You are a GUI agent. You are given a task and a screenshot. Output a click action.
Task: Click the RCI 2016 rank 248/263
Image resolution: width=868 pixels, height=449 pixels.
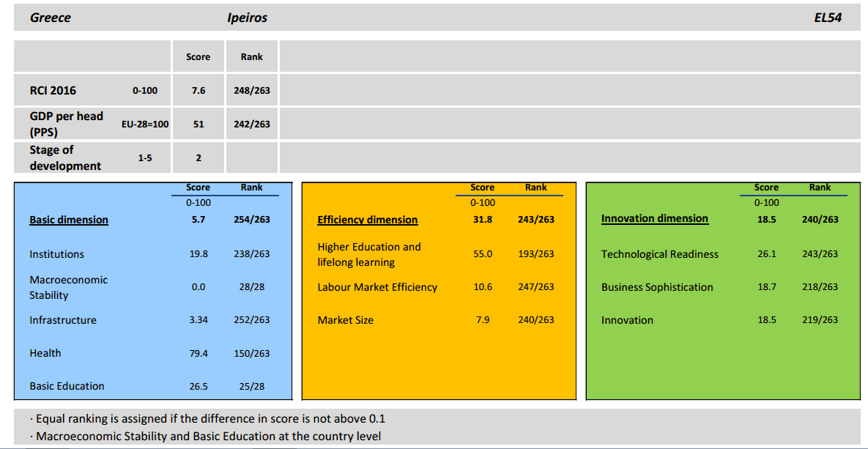point(252,89)
